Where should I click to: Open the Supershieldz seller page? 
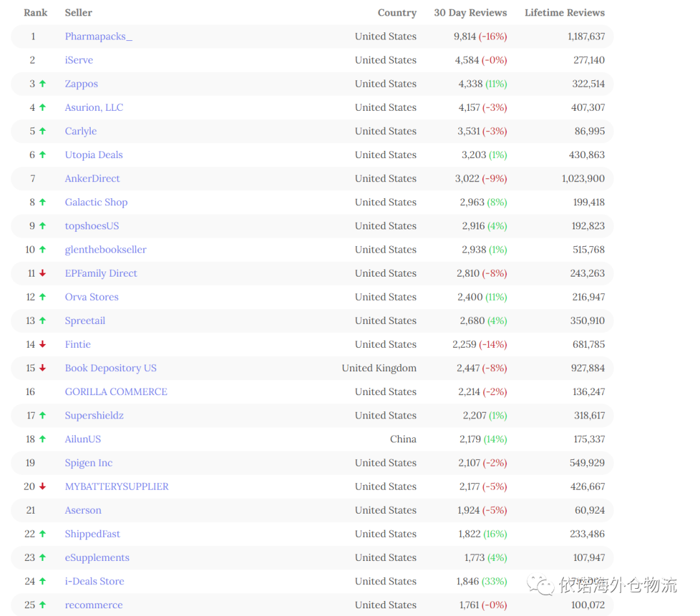click(94, 415)
